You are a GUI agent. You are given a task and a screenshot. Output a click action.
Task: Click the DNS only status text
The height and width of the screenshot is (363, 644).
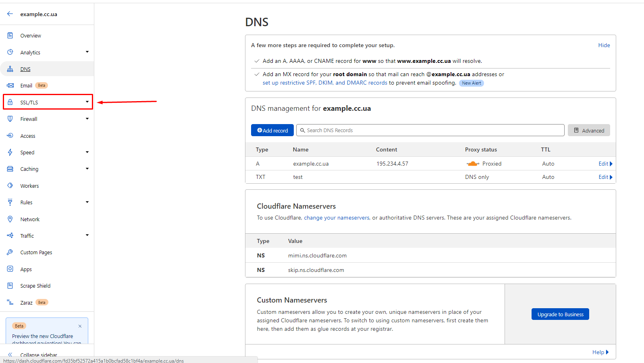477,177
